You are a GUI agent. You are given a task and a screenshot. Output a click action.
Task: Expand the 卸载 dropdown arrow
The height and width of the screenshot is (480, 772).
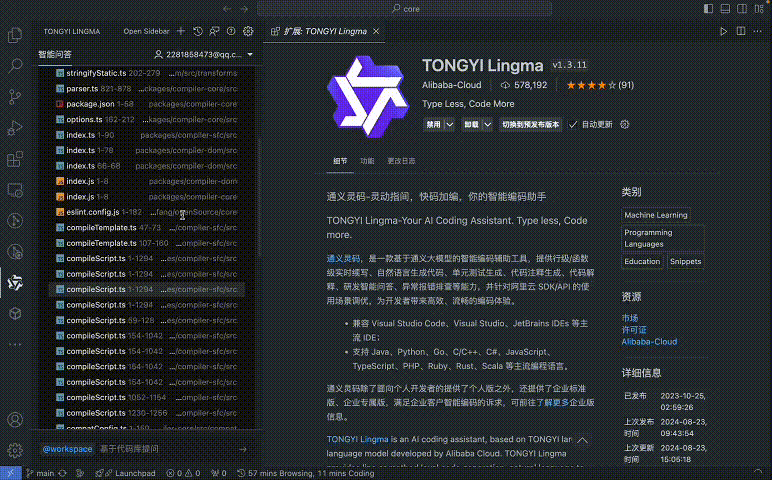click(487, 125)
